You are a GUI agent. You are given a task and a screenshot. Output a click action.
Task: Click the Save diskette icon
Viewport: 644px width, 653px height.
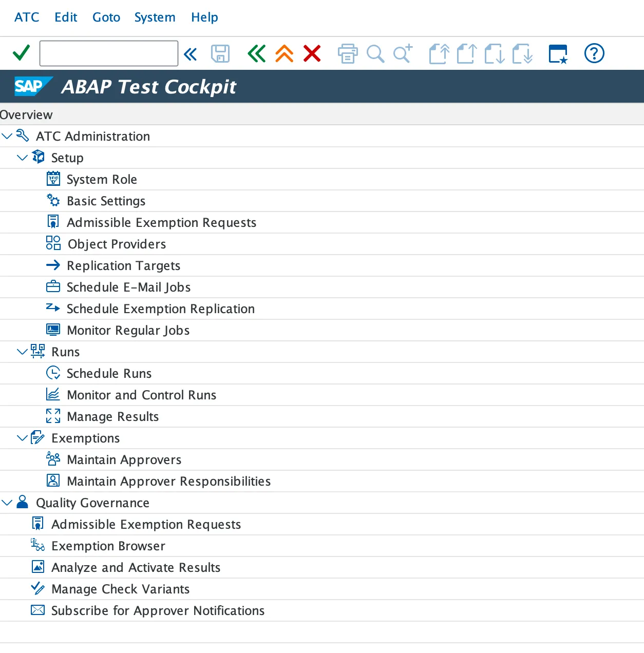tap(220, 53)
